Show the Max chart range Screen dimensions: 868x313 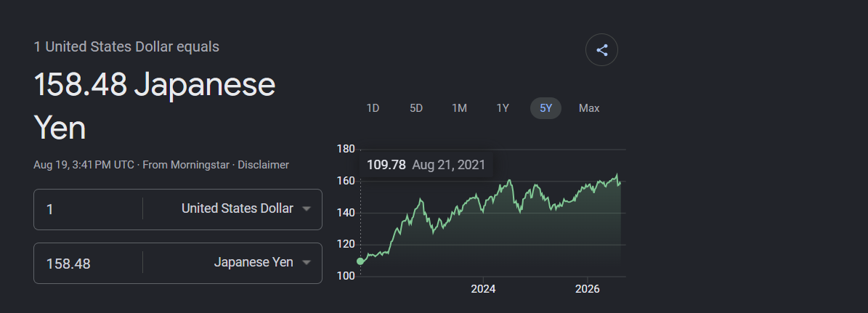pyautogui.click(x=589, y=108)
